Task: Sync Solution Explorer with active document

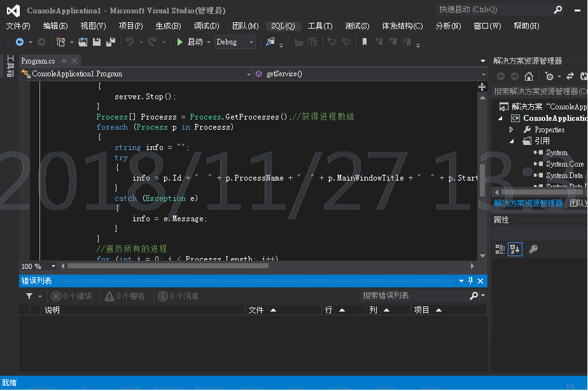Action: [x=571, y=76]
